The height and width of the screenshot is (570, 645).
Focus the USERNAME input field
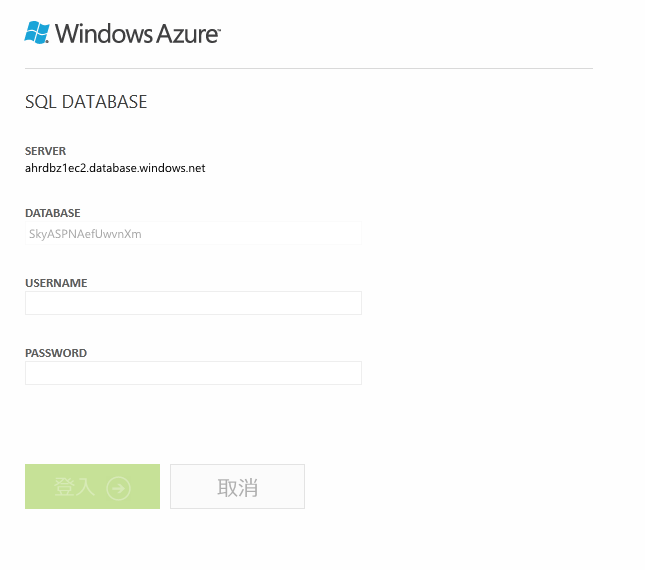coord(193,303)
